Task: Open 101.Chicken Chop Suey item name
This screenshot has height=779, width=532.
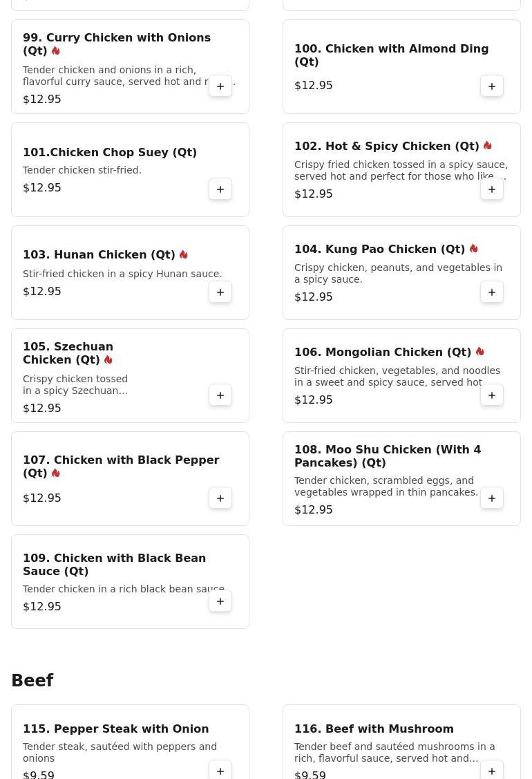Action: click(x=110, y=153)
